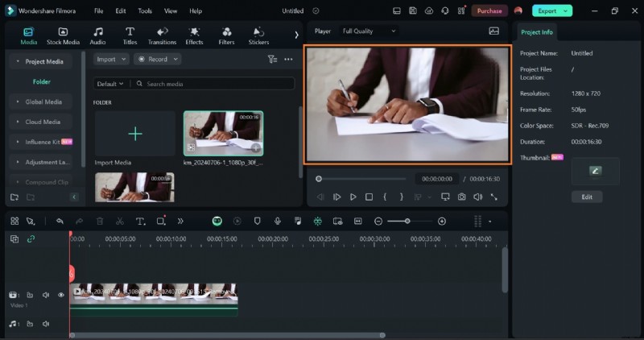This screenshot has width=644, height=340.
Task: Open the Transitions tab
Action: (x=162, y=36)
